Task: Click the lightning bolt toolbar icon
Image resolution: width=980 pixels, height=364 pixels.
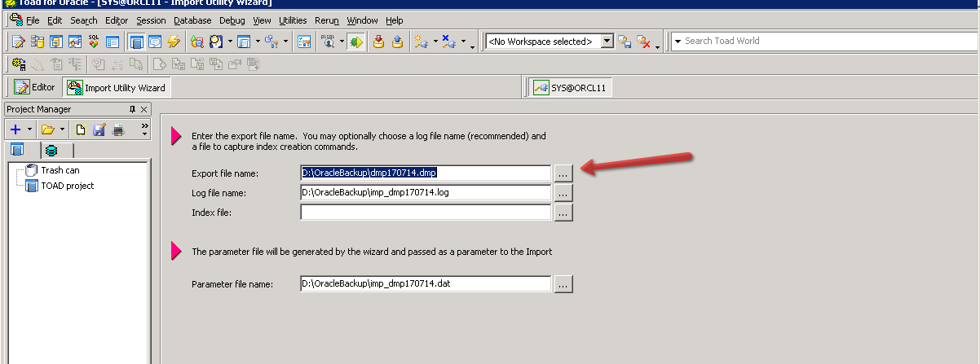Action: coord(174,41)
